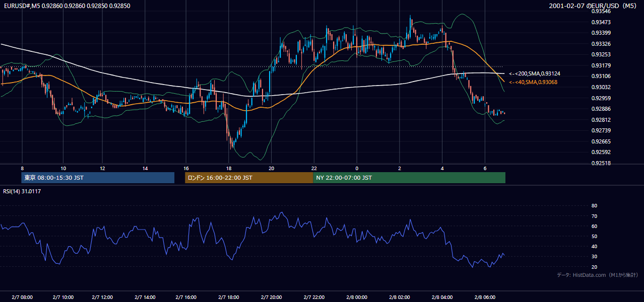Click hour label 12 on price chart axis
Viewport: 644px width, 302px height.
click(x=102, y=168)
